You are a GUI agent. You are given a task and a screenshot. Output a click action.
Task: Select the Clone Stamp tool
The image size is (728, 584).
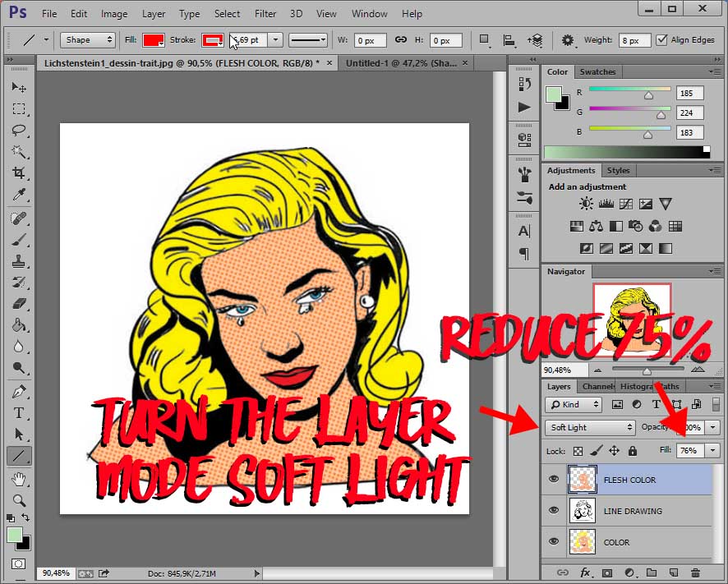tap(19, 261)
